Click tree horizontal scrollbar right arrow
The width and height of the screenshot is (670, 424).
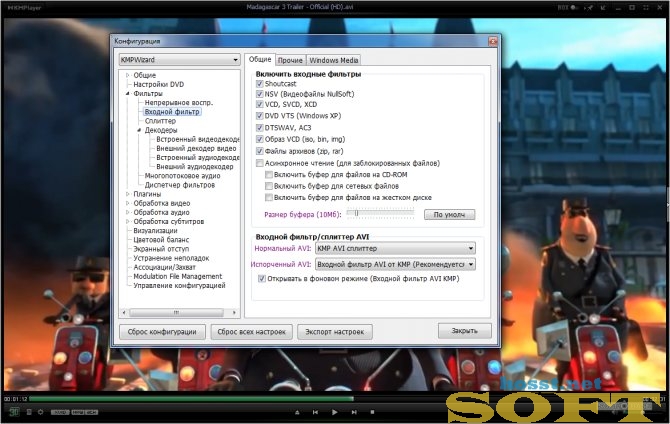(234, 313)
